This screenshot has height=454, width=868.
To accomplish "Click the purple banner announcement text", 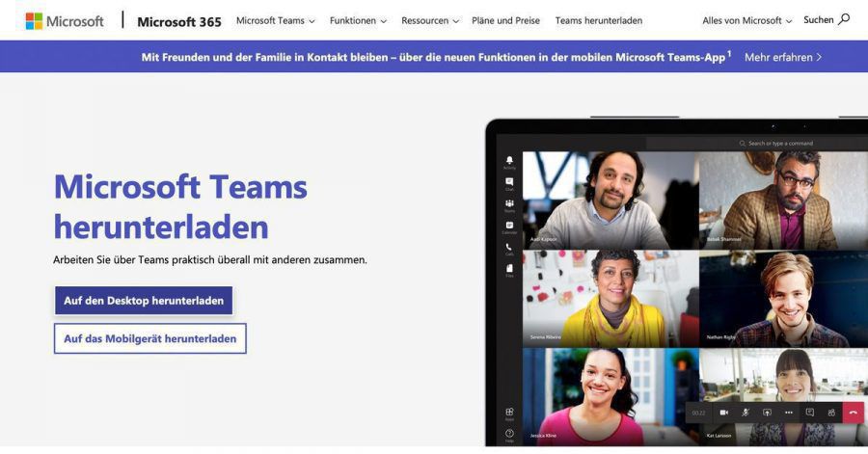I will tap(436, 57).
